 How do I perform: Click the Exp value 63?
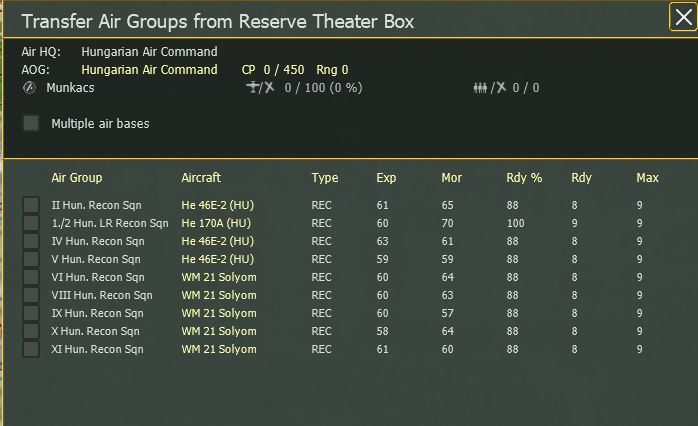tap(382, 241)
